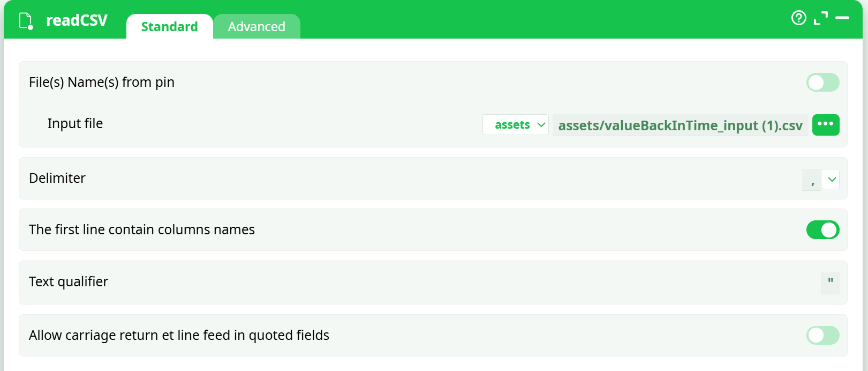Click the Delimiter label
This screenshot has width=868, height=371.
point(57,178)
